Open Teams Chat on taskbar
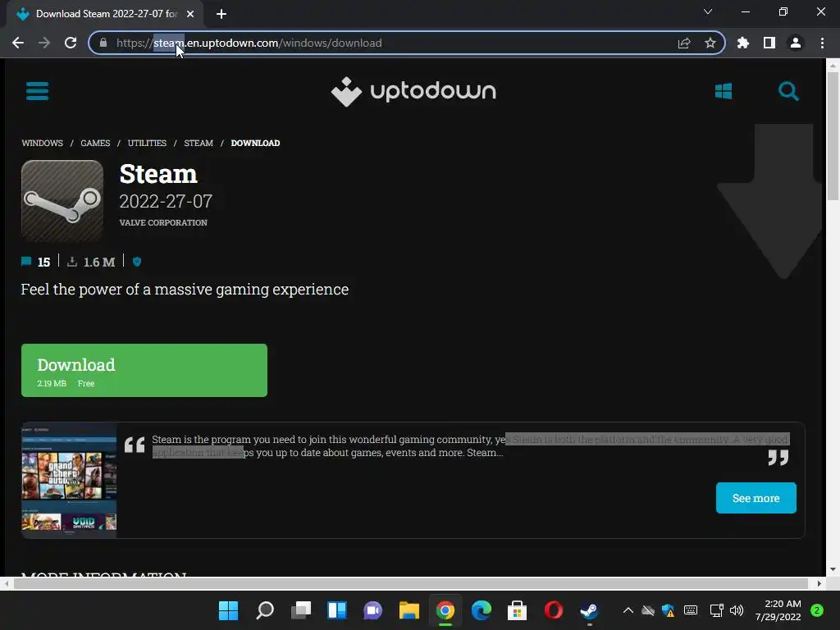This screenshot has width=840, height=630. coord(373,610)
